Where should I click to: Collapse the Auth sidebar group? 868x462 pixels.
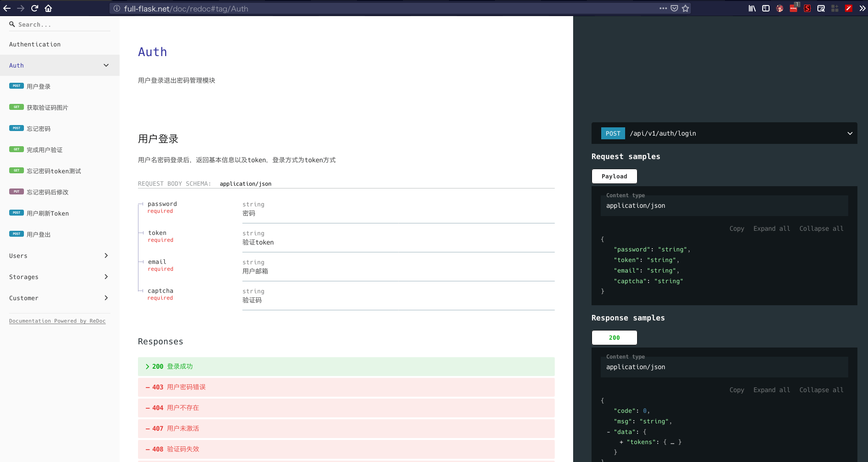tap(60, 65)
